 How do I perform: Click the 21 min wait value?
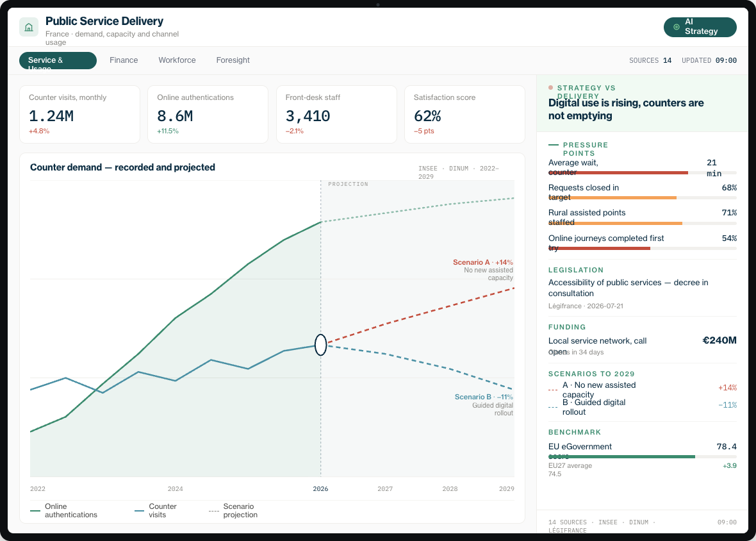[714, 168]
